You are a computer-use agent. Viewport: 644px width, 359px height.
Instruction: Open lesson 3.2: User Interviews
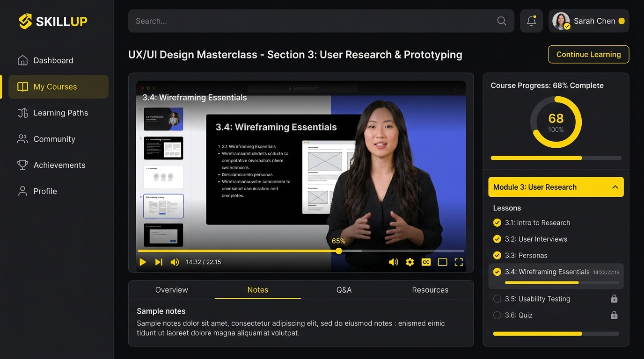(x=536, y=239)
